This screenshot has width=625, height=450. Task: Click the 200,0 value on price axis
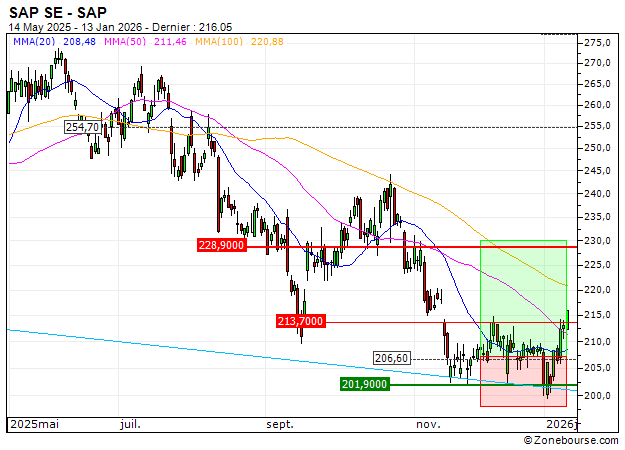tap(597, 396)
